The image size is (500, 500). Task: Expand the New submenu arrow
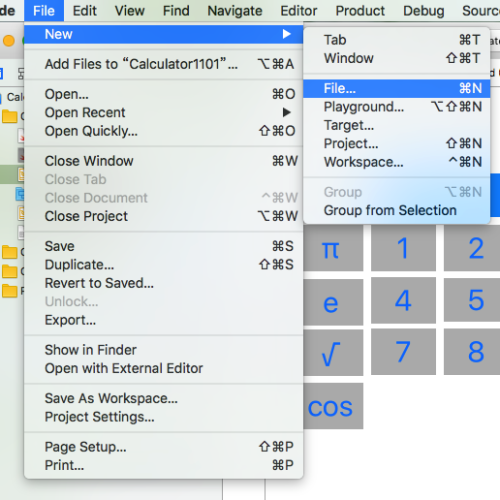(286, 34)
